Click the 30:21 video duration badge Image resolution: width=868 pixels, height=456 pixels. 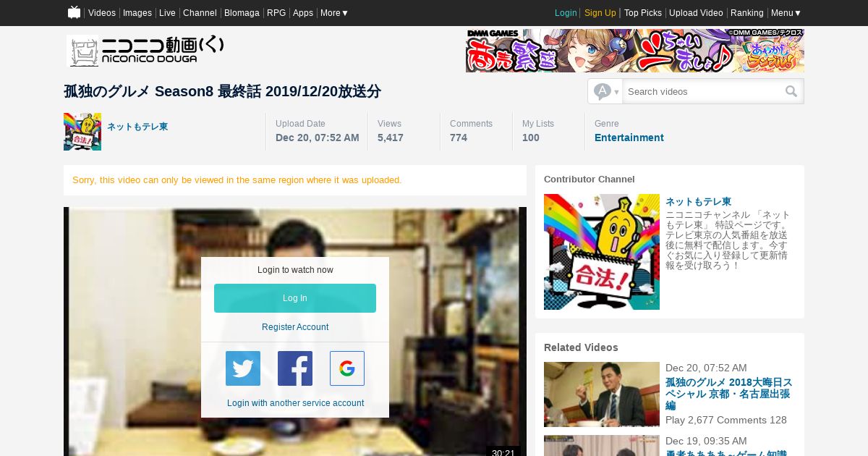(x=503, y=452)
